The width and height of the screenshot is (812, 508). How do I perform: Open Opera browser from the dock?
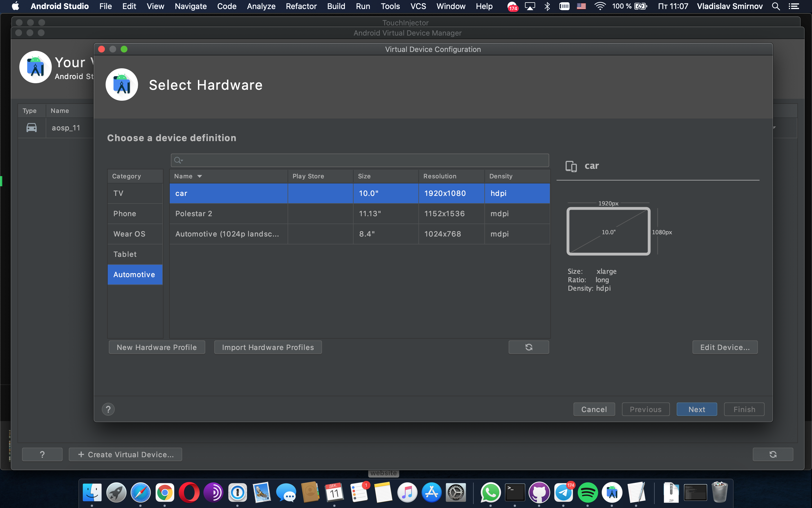click(189, 492)
